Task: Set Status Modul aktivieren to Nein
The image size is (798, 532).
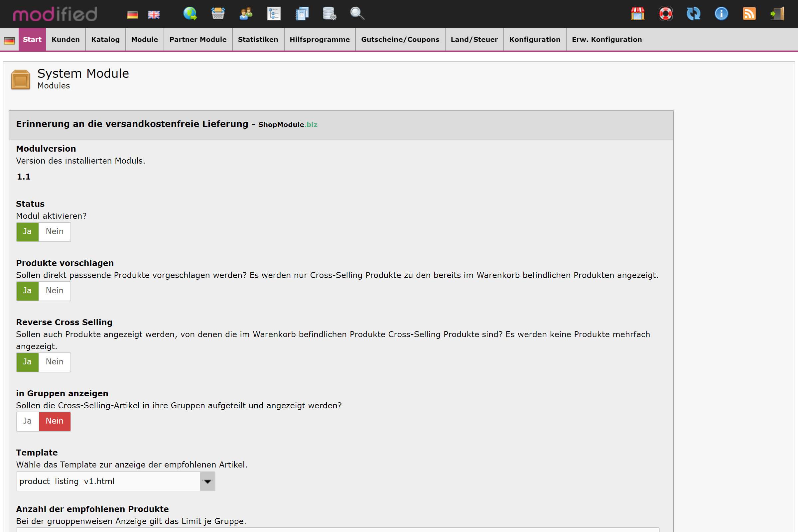Action: 55,232
